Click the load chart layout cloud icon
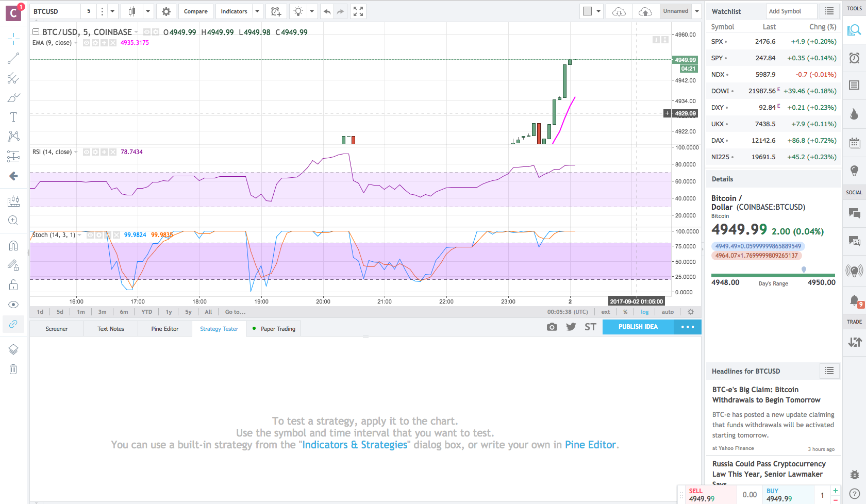 619,11
